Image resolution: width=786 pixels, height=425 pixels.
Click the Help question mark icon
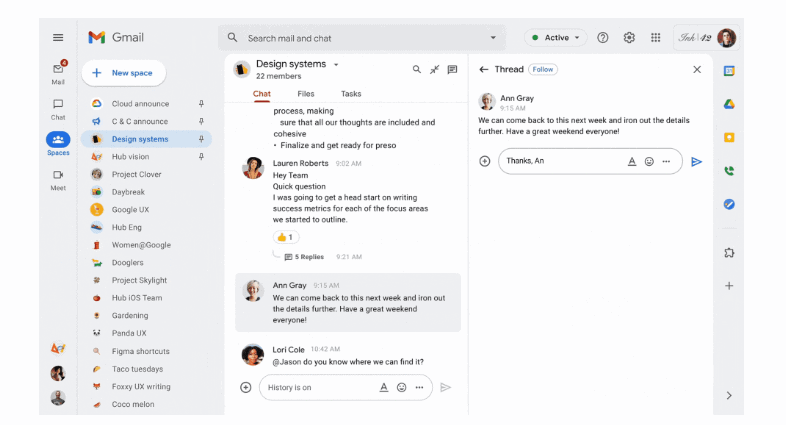603,38
